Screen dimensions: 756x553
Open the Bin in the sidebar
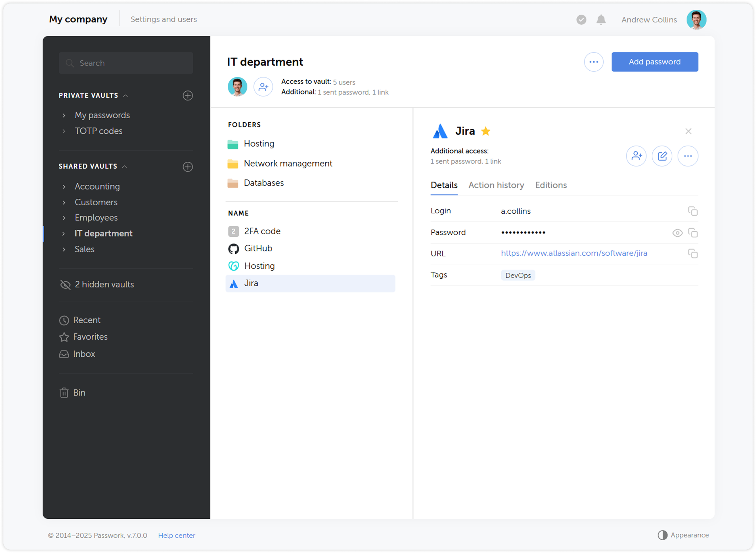click(x=79, y=392)
